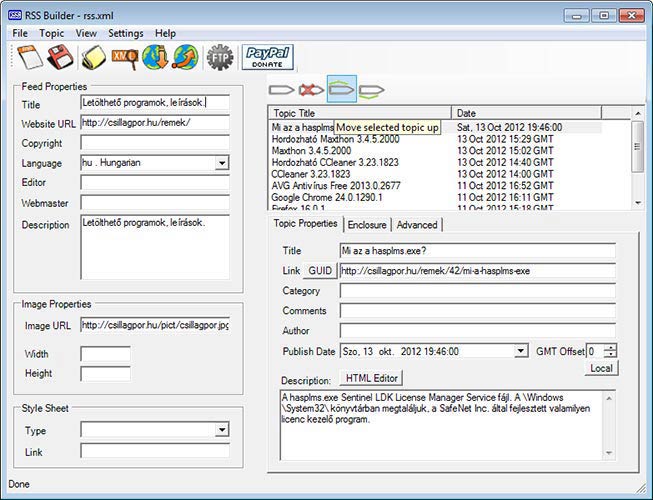Click the topic Link URL field
Screen dimensions: 653x500
pyautogui.click(x=478, y=271)
